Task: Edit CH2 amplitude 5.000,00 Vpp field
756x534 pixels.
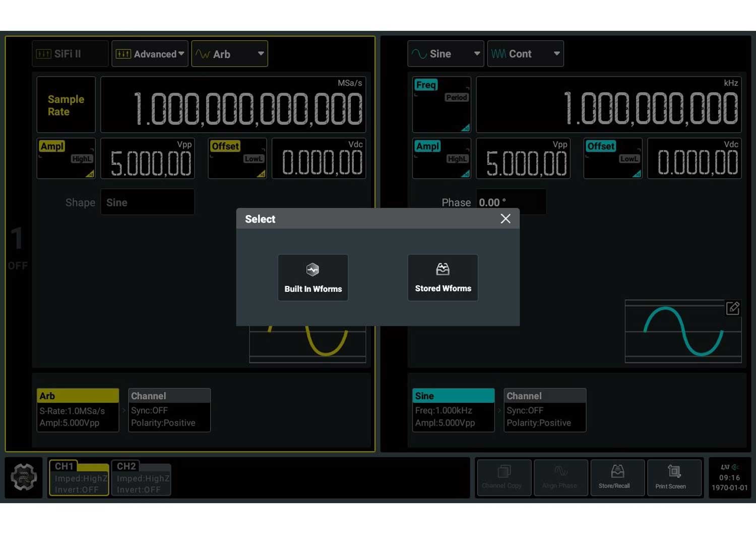Action: pos(523,158)
